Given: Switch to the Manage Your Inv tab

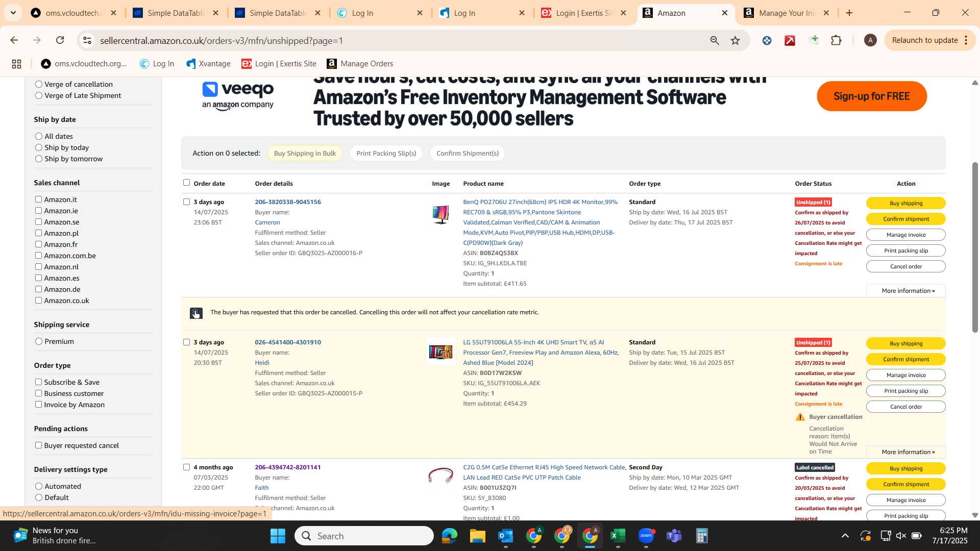Looking at the screenshot, I should (x=786, y=13).
